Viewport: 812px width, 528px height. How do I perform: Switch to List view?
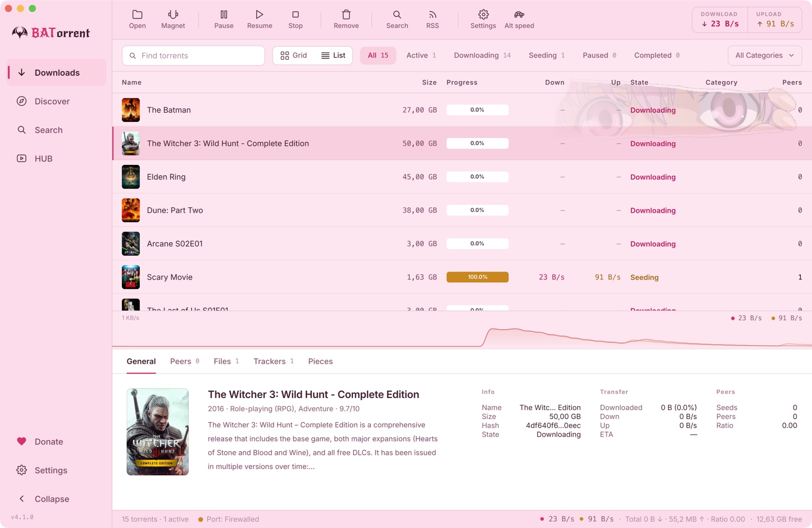333,55
